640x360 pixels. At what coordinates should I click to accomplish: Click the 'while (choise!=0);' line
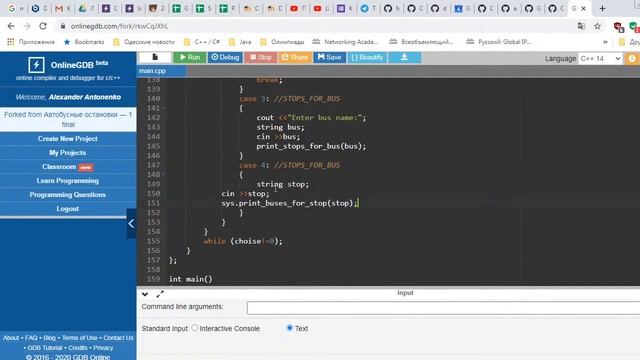click(x=243, y=241)
